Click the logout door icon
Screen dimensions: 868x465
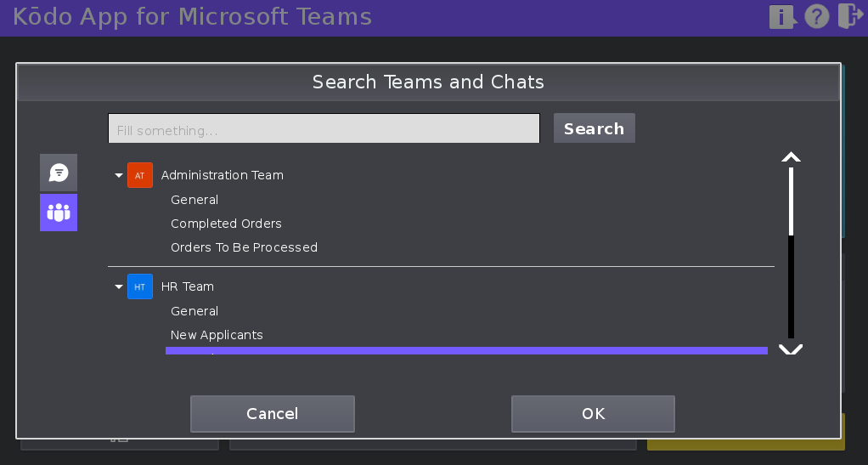point(850,15)
